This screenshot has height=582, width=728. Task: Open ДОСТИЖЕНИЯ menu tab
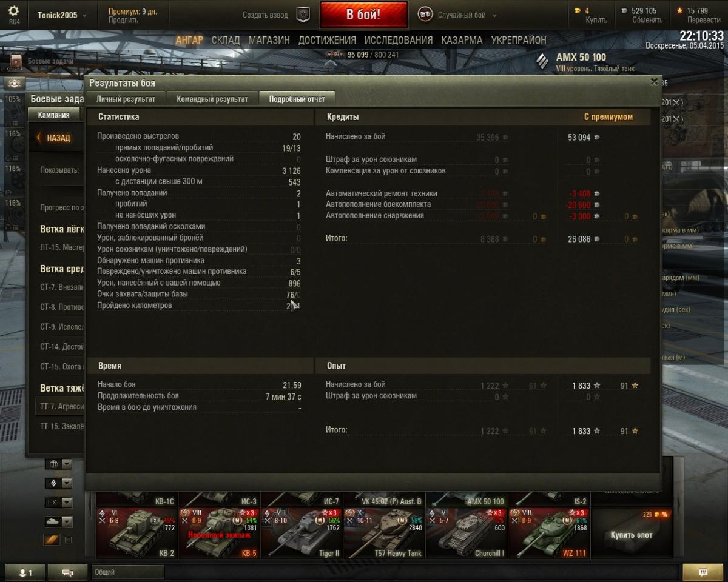pyautogui.click(x=327, y=40)
